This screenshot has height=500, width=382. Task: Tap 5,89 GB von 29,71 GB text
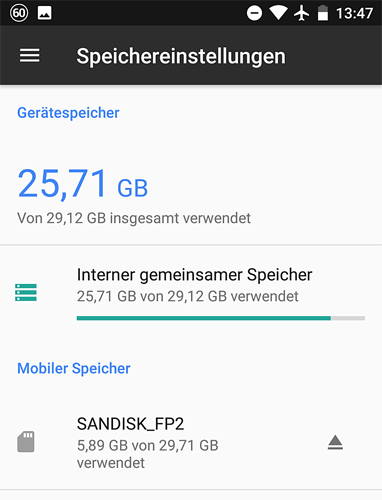coord(148,445)
